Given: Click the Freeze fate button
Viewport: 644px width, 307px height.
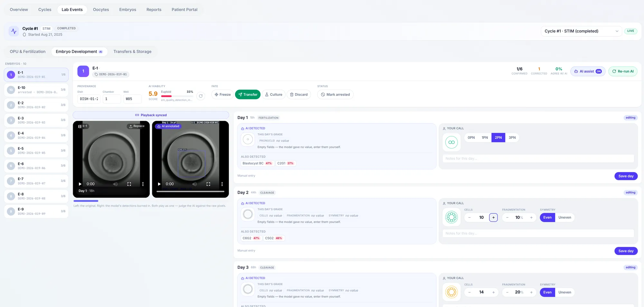Looking at the screenshot, I should (x=223, y=94).
